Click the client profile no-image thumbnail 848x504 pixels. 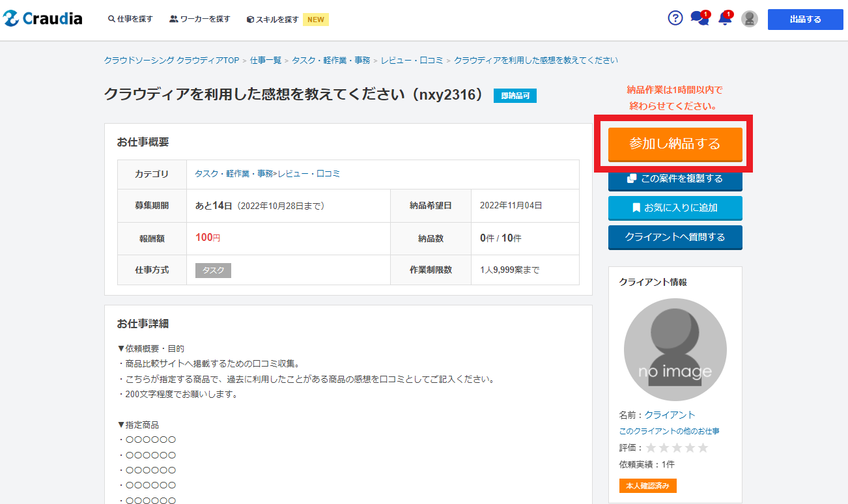[675, 350]
